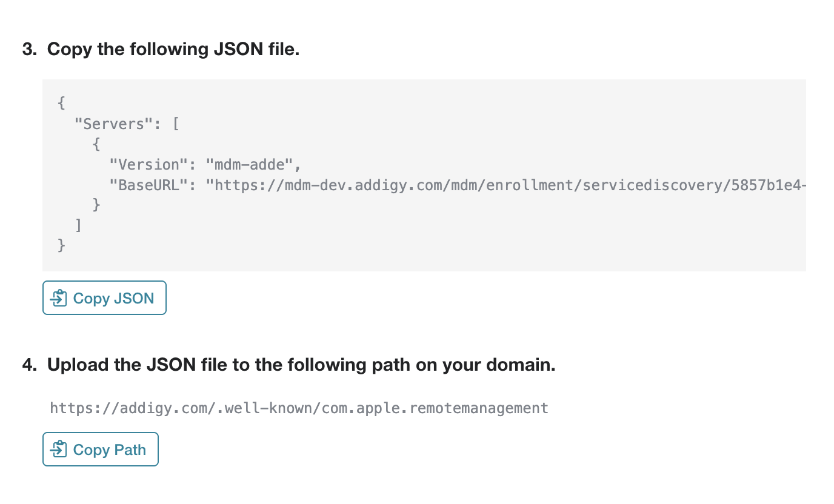The image size is (834, 504).
Task: Click the opening square bracket after Servers
Action: (175, 124)
